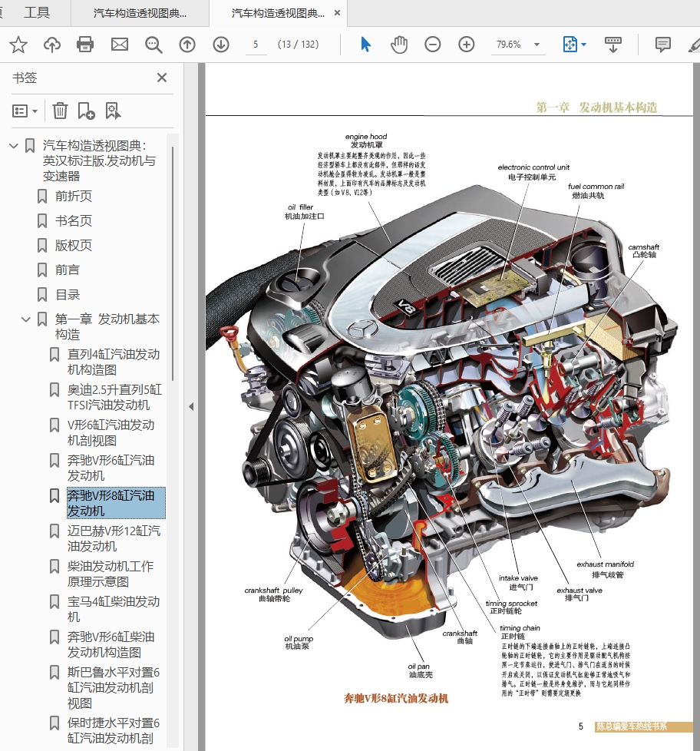Image resolution: width=700 pixels, height=751 pixels.
Task: Go to next page arrow
Action: point(221,45)
